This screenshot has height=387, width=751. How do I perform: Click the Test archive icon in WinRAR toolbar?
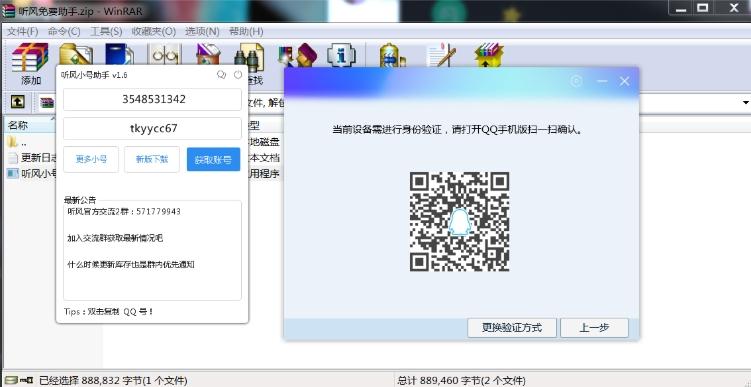click(x=120, y=54)
